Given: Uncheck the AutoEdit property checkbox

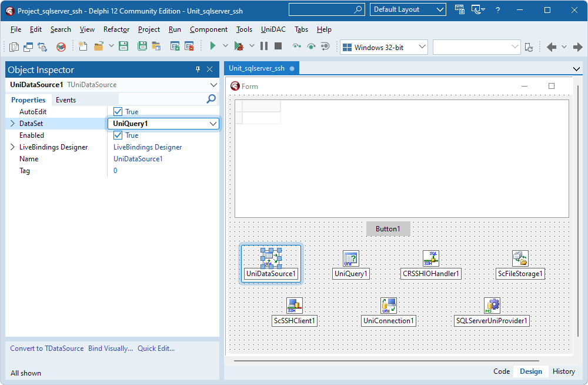Looking at the screenshot, I should point(117,111).
